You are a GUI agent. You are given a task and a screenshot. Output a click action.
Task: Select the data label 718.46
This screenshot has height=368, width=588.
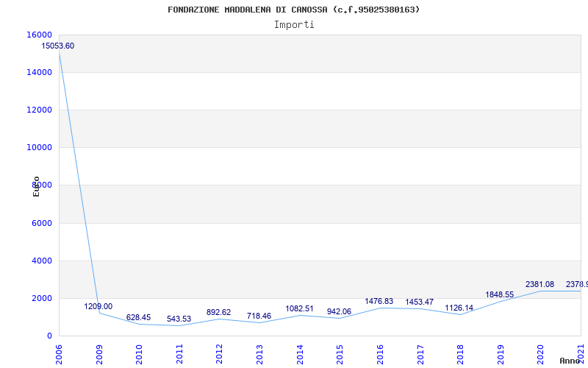click(x=259, y=316)
